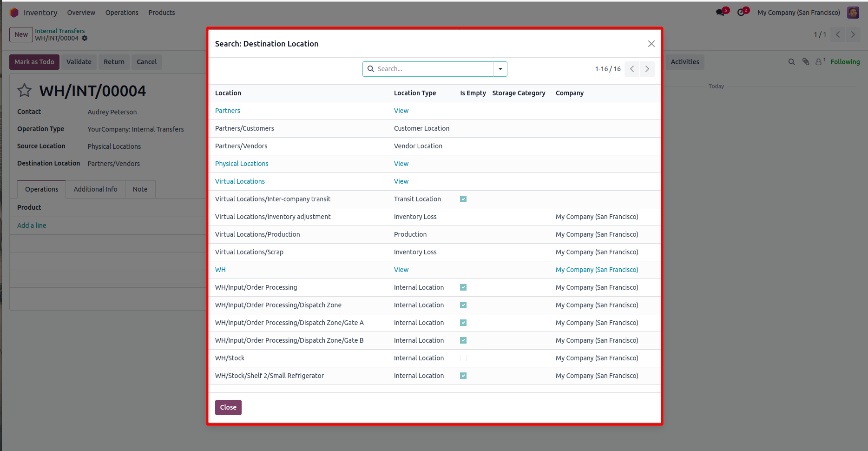This screenshot has width=868, height=451.
Task: Expand the search options dropdown arrow
Action: pos(500,69)
